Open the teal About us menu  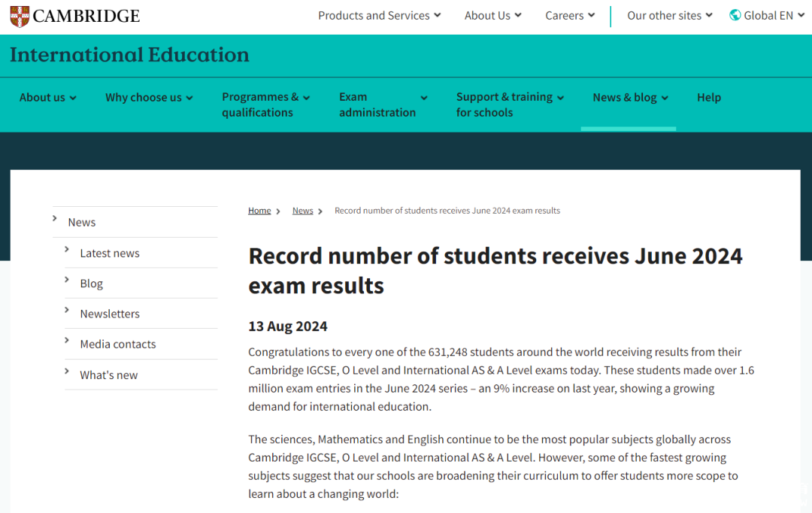pos(47,98)
